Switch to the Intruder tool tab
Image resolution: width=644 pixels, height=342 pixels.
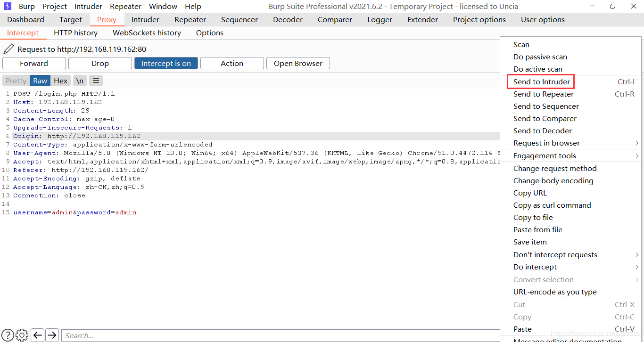point(145,19)
